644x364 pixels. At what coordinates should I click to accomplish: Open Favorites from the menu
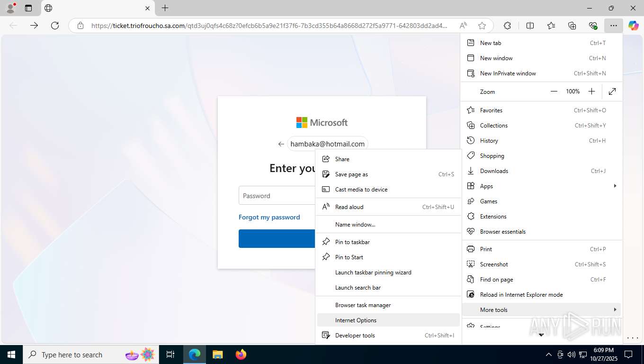pyautogui.click(x=541, y=110)
